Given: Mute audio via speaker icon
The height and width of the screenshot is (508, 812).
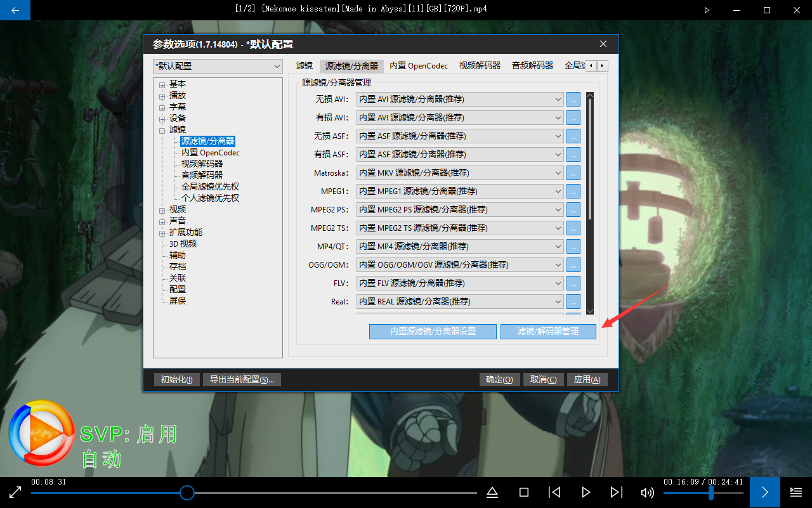Looking at the screenshot, I should pos(647,492).
